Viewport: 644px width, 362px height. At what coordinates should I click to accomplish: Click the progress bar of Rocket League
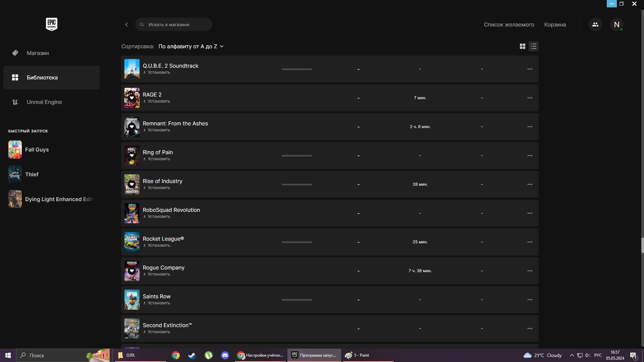(297, 242)
